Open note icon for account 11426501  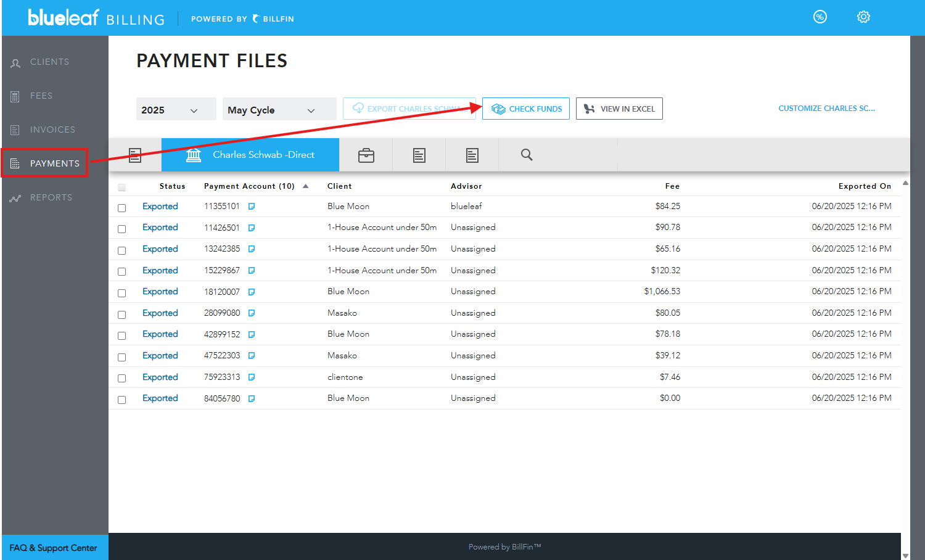252,228
